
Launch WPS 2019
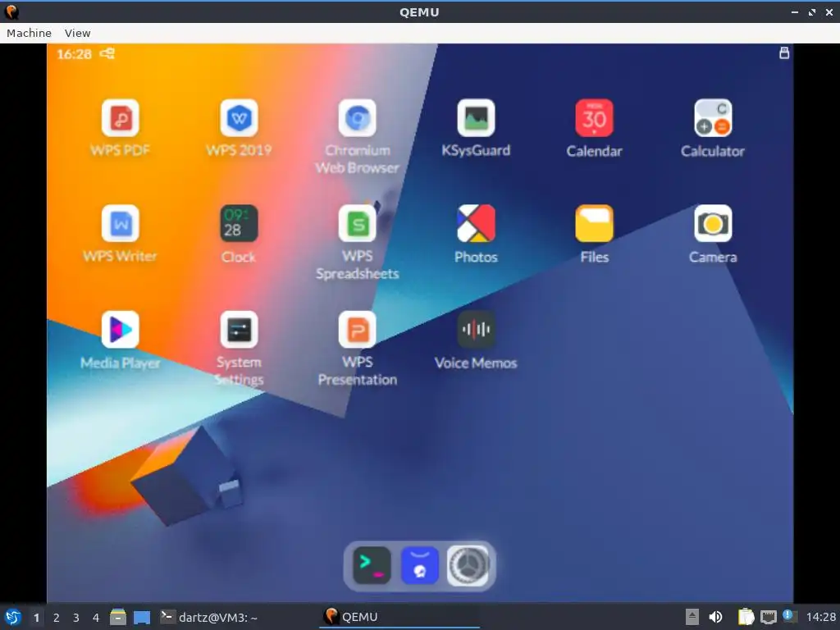pos(239,118)
